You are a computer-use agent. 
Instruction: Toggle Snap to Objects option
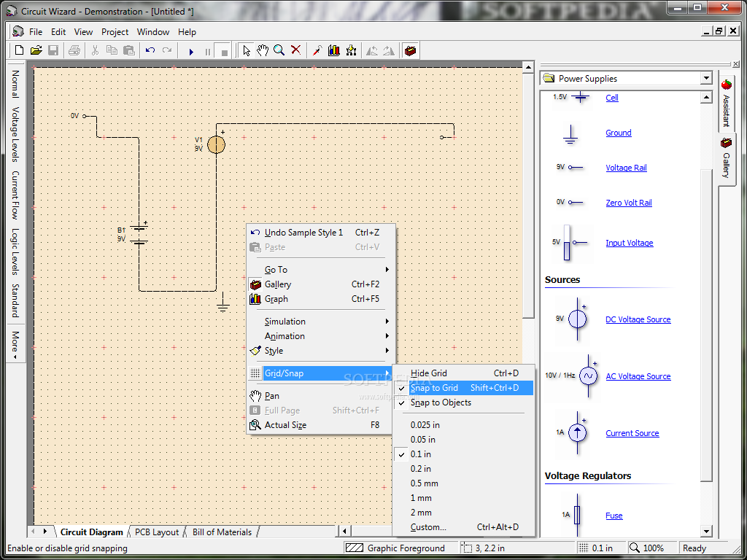463,402
